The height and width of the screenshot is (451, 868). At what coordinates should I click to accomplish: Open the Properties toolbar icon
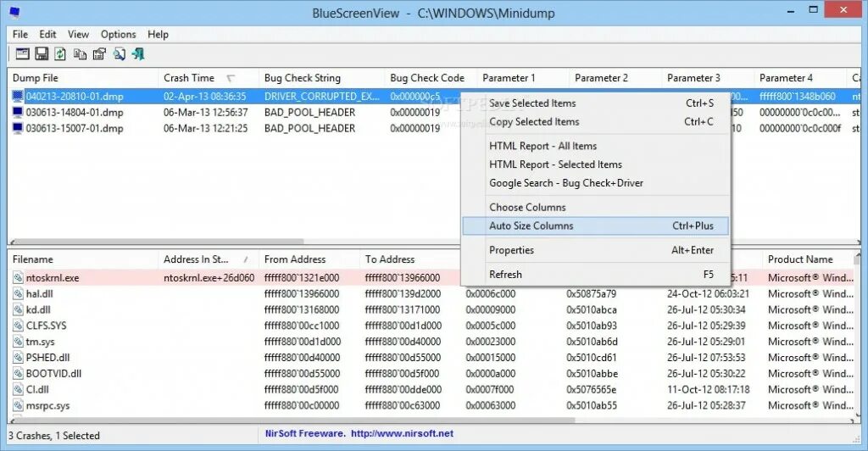point(99,53)
